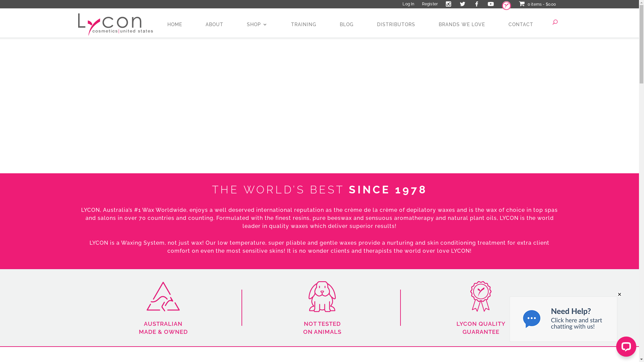
Task: Click the Register link
Action: click(x=430, y=4)
